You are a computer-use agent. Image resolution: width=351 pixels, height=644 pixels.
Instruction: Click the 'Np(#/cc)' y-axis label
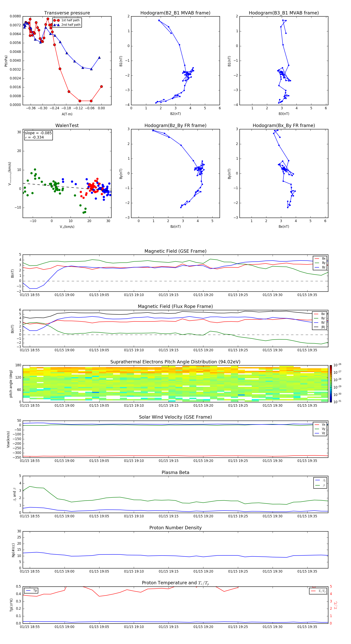click(13, 550)
